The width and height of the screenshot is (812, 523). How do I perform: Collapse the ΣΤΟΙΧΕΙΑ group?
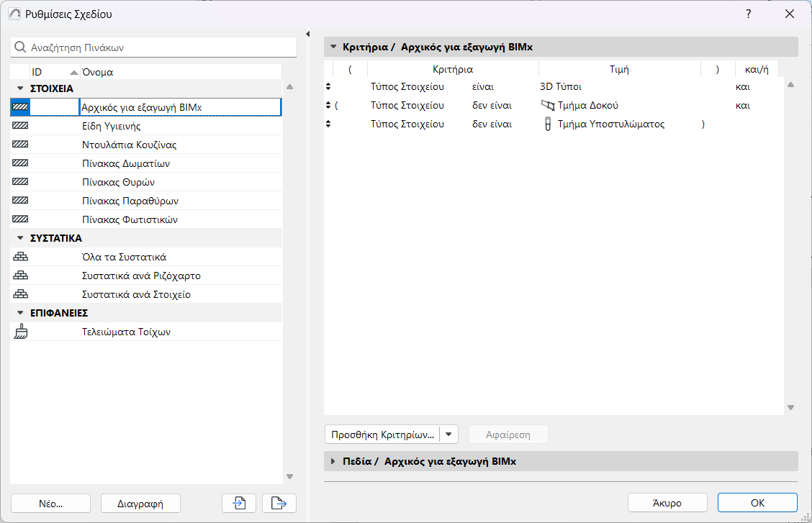pyautogui.click(x=20, y=88)
